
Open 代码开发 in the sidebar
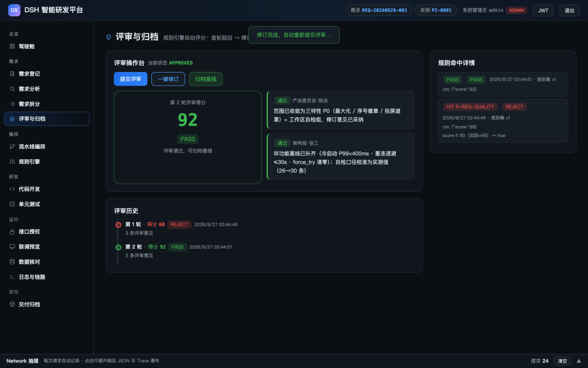[x=46, y=189]
